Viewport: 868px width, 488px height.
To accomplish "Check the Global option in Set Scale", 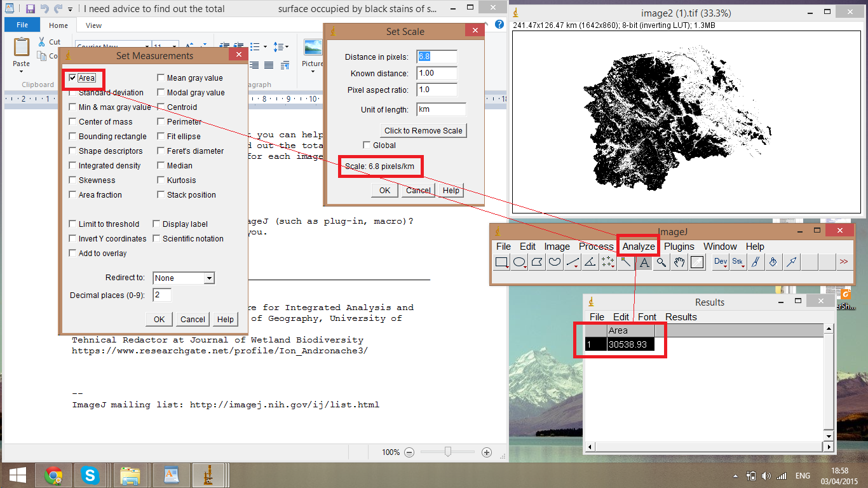I will tap(367, 146).
